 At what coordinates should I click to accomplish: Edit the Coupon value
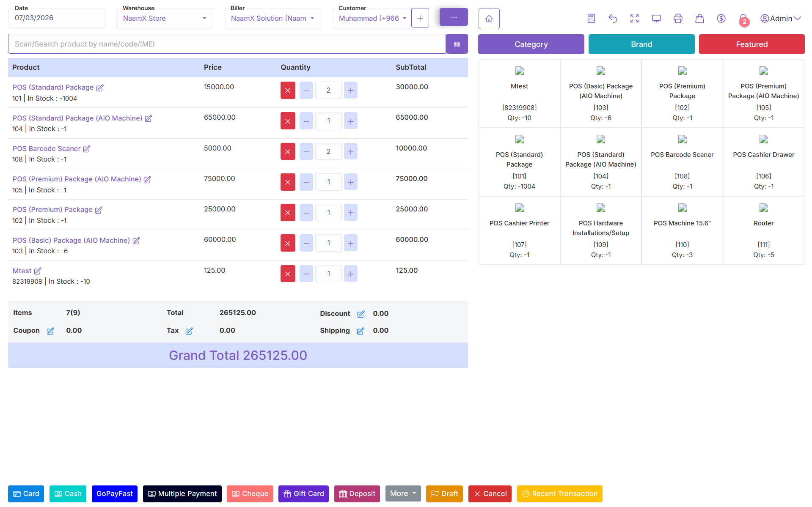coord(50,331)
